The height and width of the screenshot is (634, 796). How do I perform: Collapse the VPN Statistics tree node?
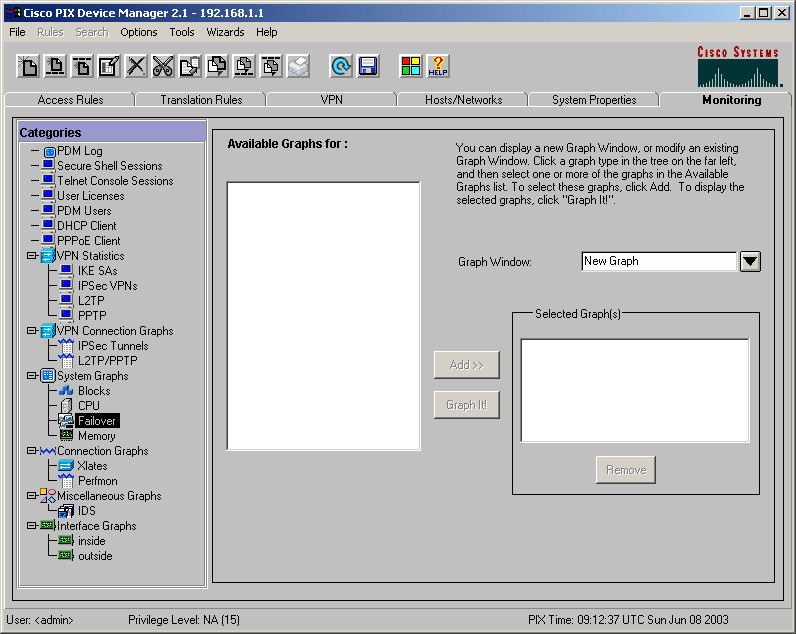[x=32, y=256]
